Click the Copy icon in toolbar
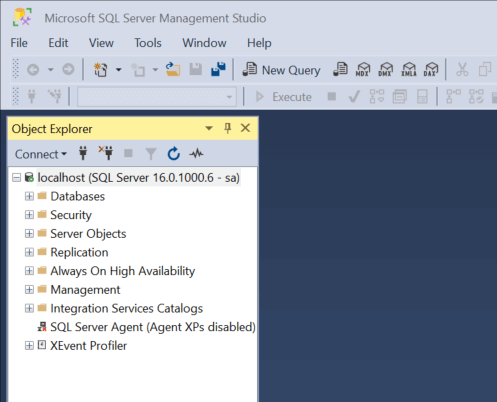The height and width of the screenshot is (402, 497). click(x=485, y=69)
